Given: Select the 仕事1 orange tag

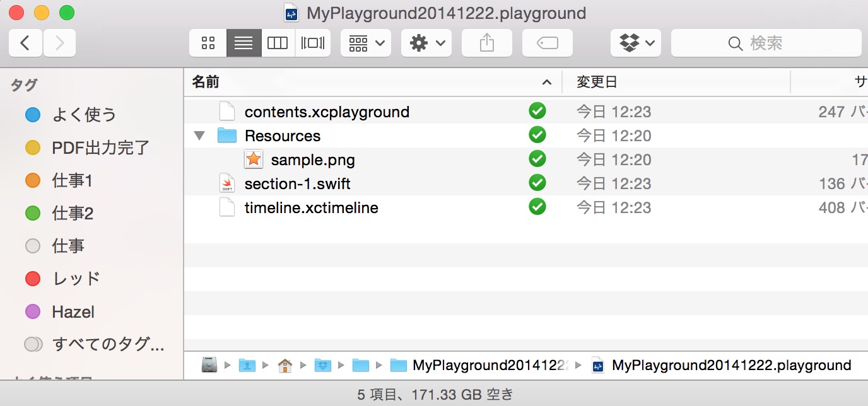Looking at the screenshot, I should pyautogui.click(x=59, y=180).
